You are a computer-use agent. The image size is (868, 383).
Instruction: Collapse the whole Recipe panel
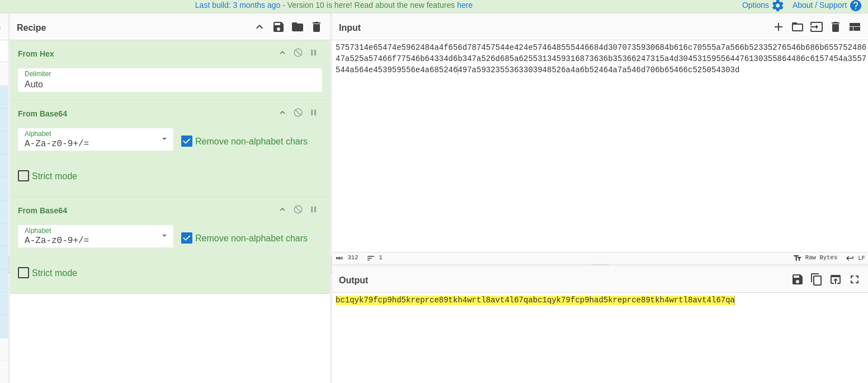tap(259, 27)
